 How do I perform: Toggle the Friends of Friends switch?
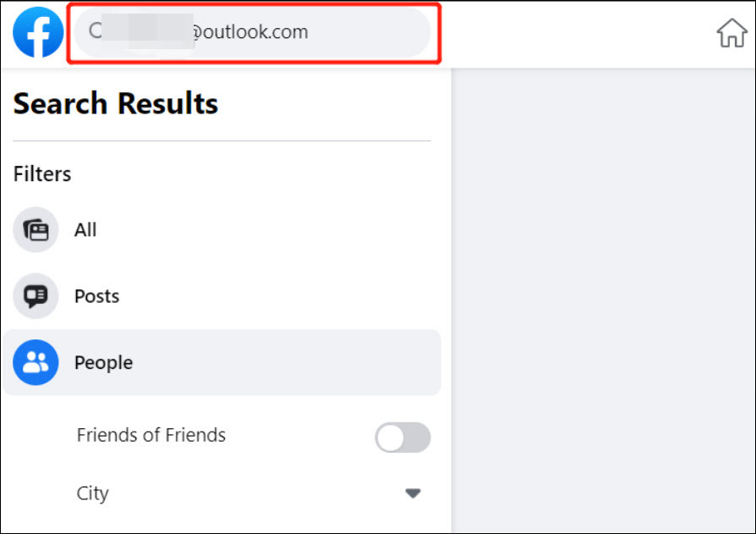click(403, 438)
